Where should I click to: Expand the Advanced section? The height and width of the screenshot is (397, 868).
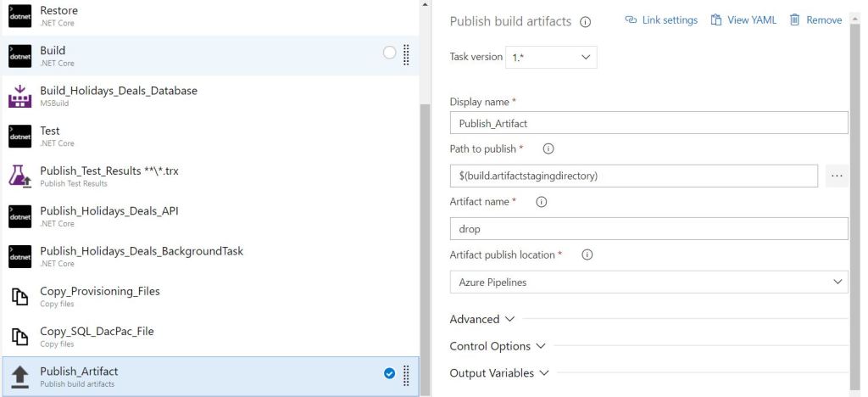click(482, 319)
